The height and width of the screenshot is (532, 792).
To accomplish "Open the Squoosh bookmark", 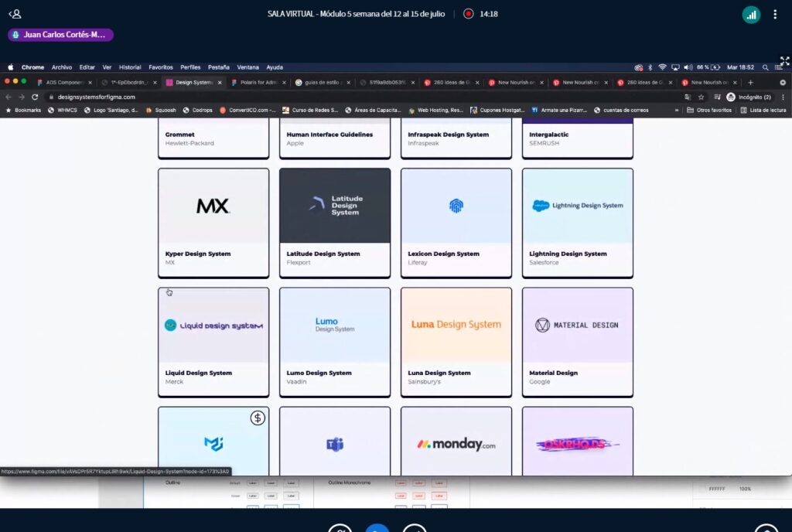I will [x=161, y=110].
